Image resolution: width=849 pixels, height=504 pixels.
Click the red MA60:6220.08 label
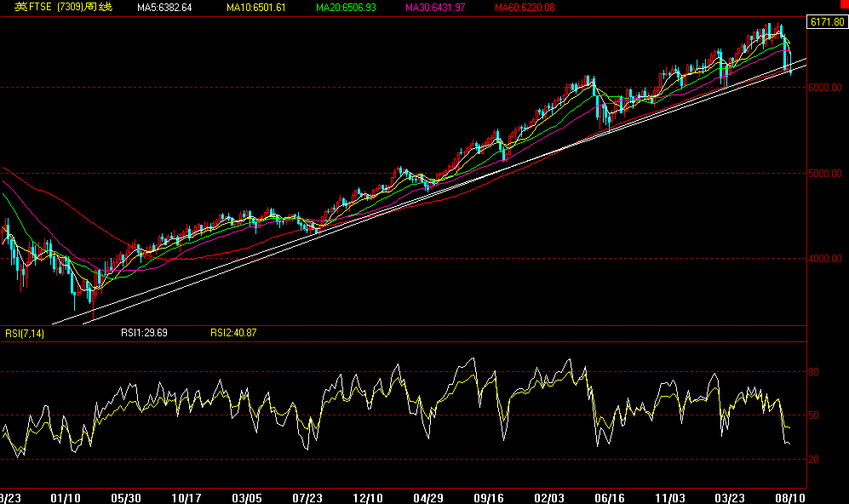[524, 9]
